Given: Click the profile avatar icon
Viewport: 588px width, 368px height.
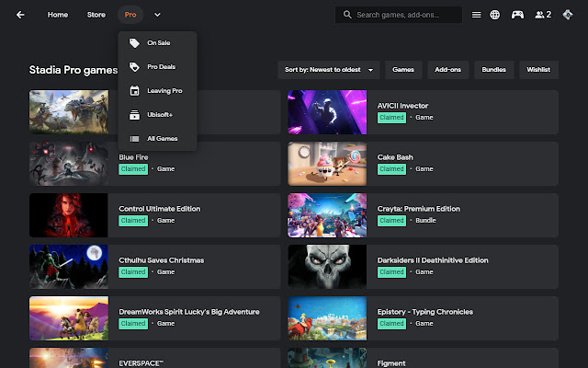Looking at the screenshot, I should (x=569, y=15).
